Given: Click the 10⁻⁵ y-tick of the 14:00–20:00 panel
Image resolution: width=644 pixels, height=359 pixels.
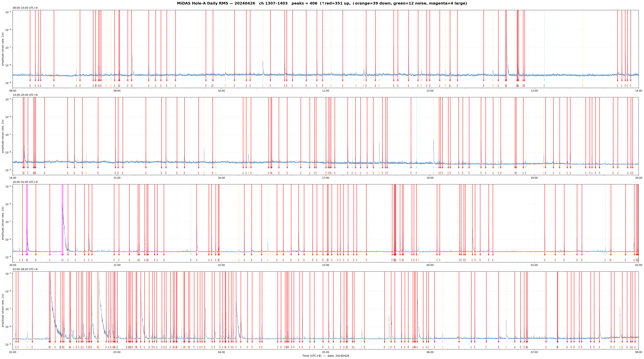Looking at the screenshot, I should tap(8, 99).
